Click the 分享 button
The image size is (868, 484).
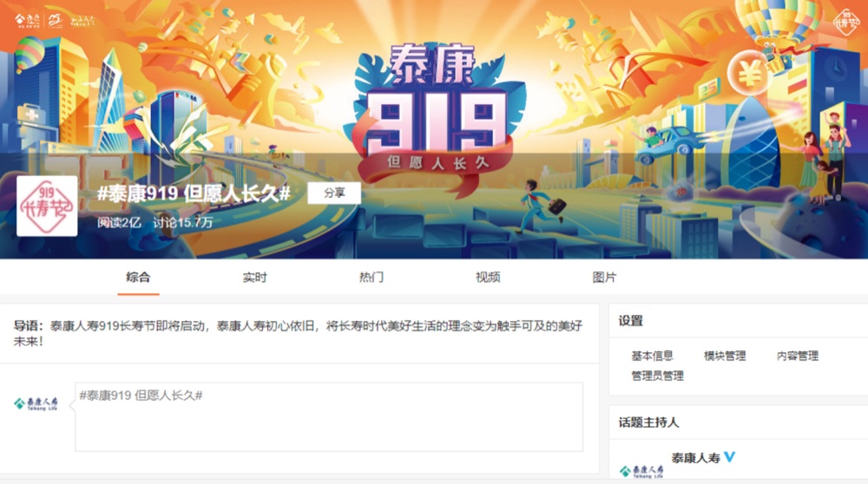click(334, 193)
